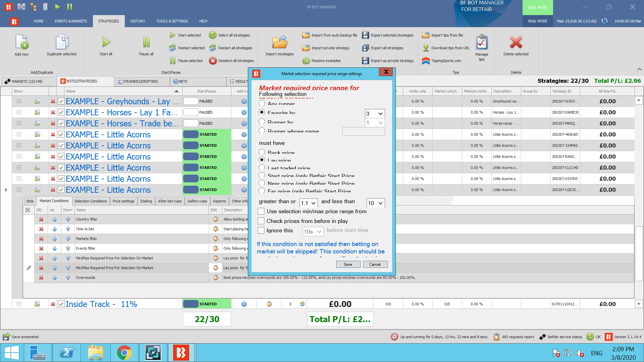Screen dimensions: 644x362
Task: Check the Ignore this checkbox
Action: 261,231
